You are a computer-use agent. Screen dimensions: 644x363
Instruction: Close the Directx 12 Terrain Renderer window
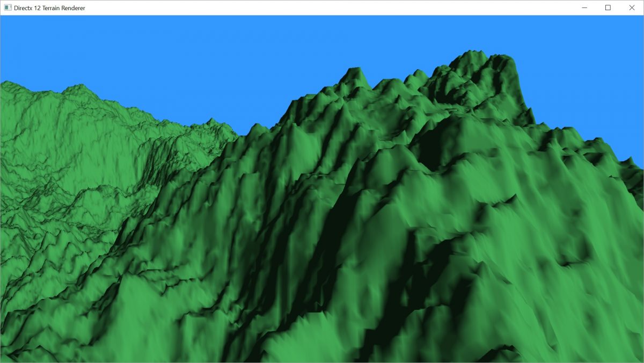click(632, 8)
